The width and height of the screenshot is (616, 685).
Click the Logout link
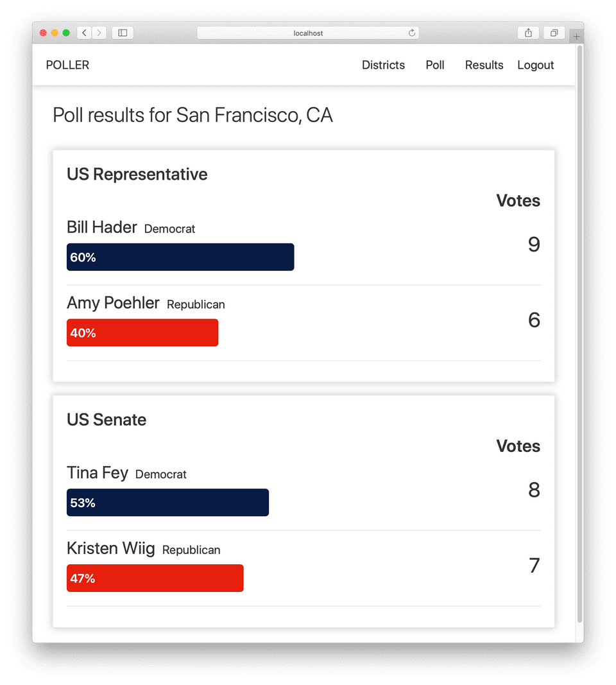point(535,65)
